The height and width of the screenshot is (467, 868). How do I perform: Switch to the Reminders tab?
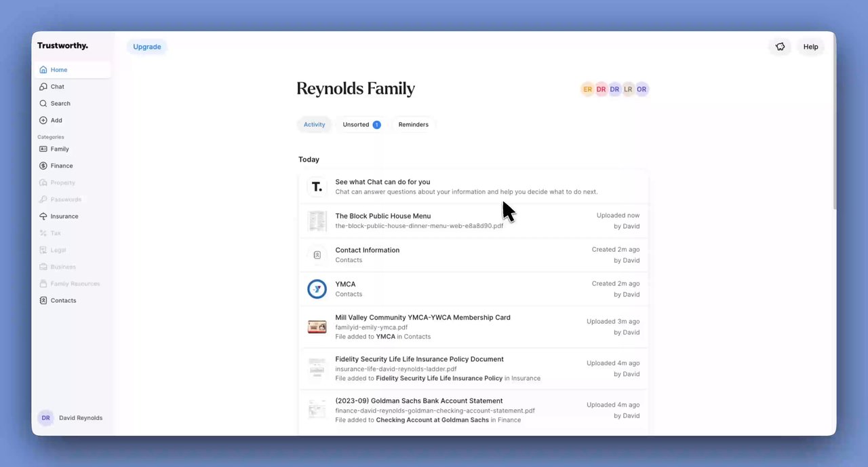[x=414, y=125]
